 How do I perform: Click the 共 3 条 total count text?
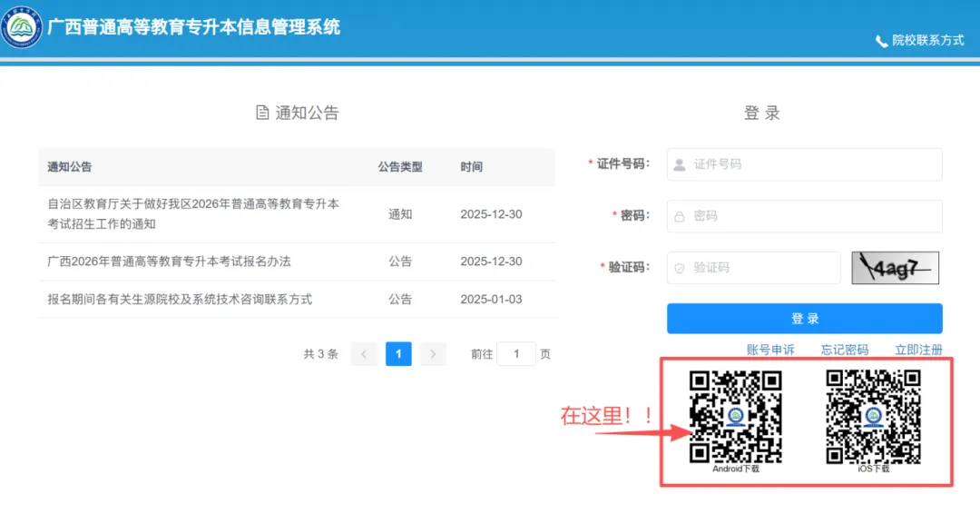click(x=320, y=354)
